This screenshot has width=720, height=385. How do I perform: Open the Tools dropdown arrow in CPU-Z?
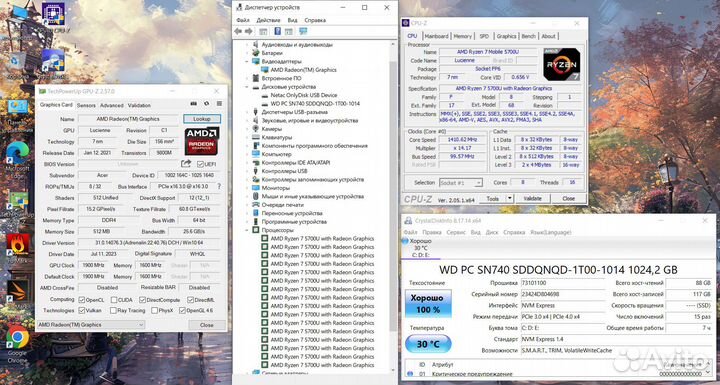[x=509, y=198]
